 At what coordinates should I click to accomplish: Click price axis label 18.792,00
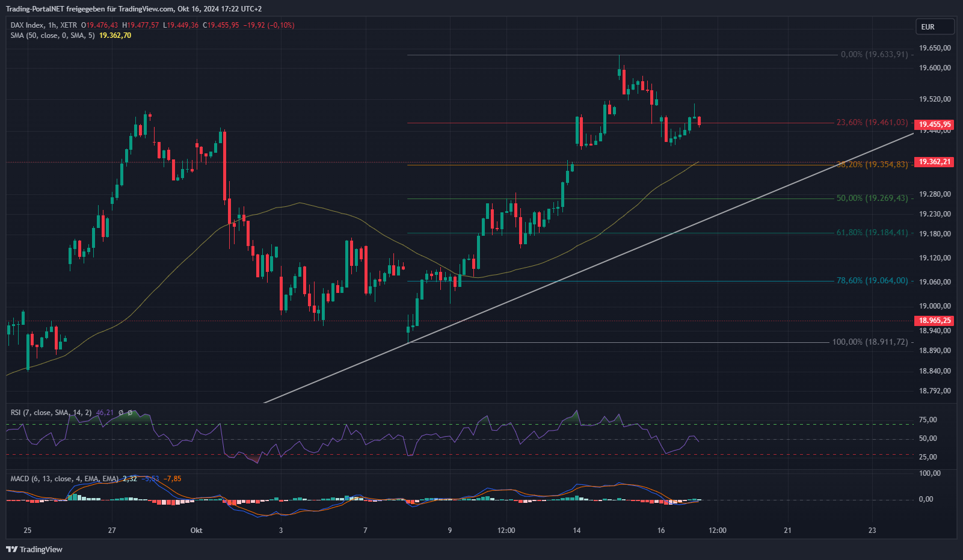(935, 391)
